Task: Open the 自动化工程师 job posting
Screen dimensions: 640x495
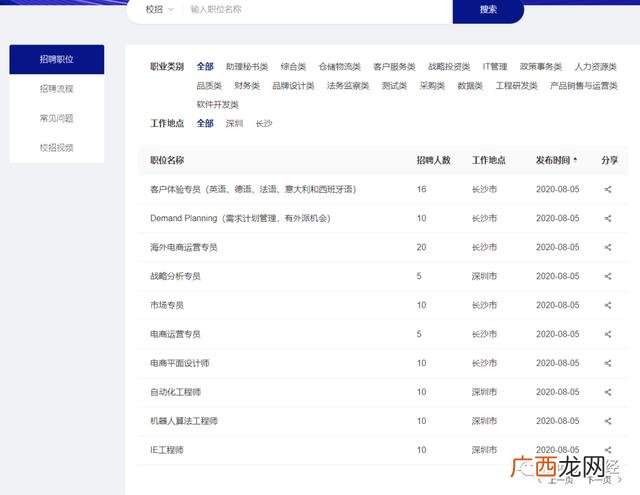Action: click(175, 392)
